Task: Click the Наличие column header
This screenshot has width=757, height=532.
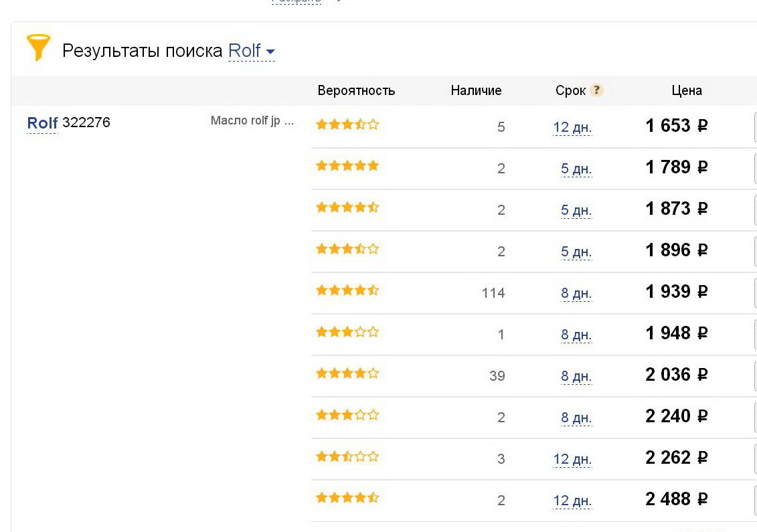Action: point(476,90)
